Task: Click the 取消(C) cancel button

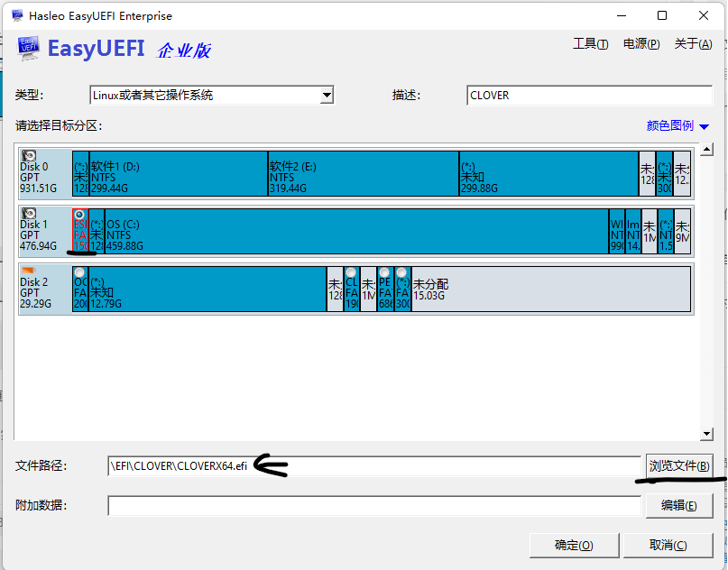Action: click(x=668, y=545)
